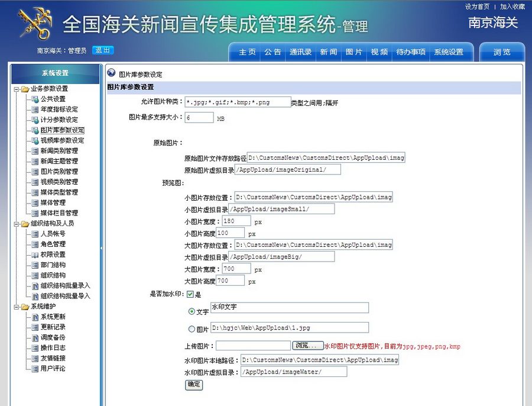
Task: Click the 退出 logout button
Action: coord(103,50)
